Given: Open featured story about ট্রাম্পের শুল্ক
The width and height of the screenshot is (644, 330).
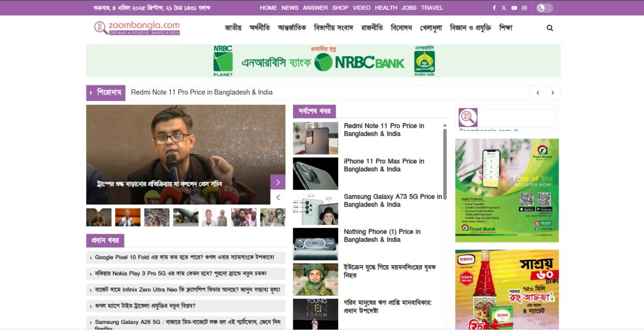Looking at the screenshot, I should [x=159, y=184].
